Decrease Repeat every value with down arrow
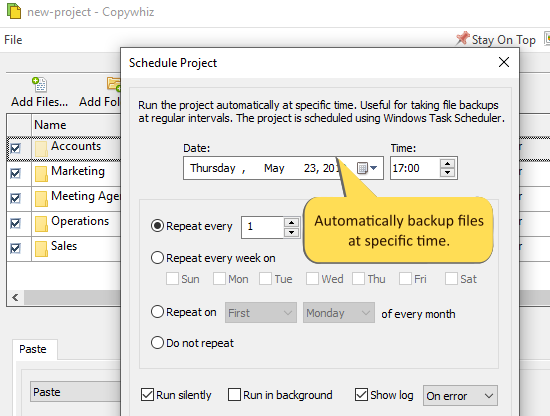The width and height of the screenshot is (550, 416). 291,232
